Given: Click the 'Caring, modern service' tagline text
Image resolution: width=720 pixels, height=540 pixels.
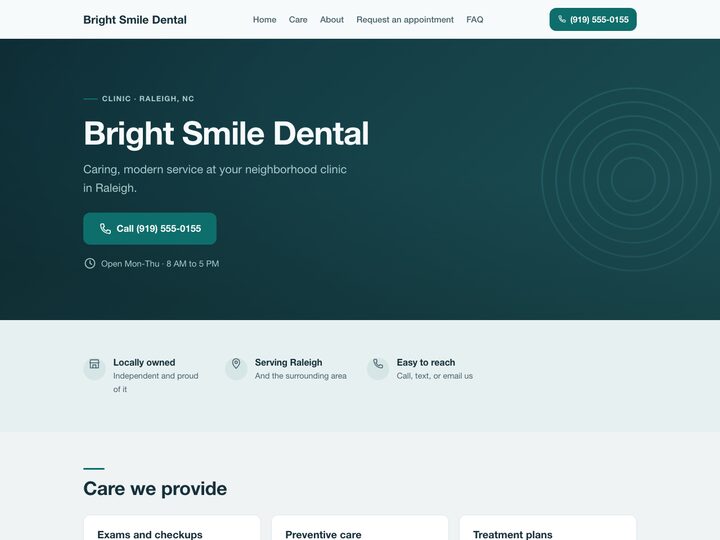Looking at the screenshot, I should coord(215,179).
